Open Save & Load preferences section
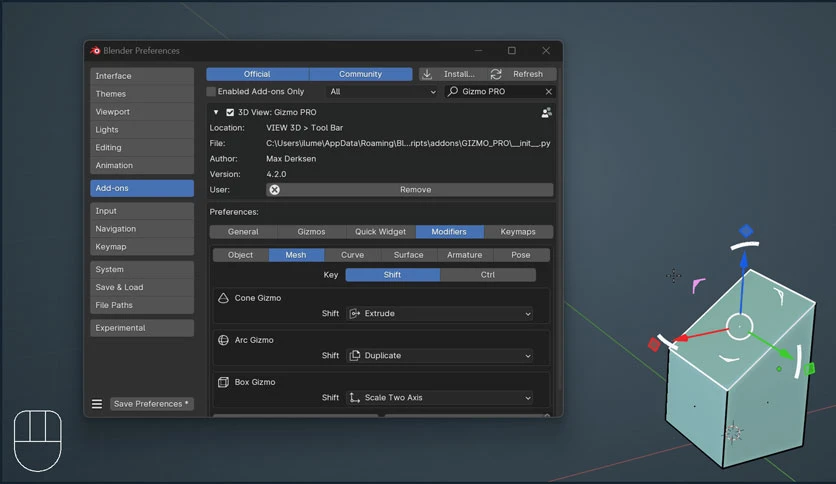 [x=142, y=287]
